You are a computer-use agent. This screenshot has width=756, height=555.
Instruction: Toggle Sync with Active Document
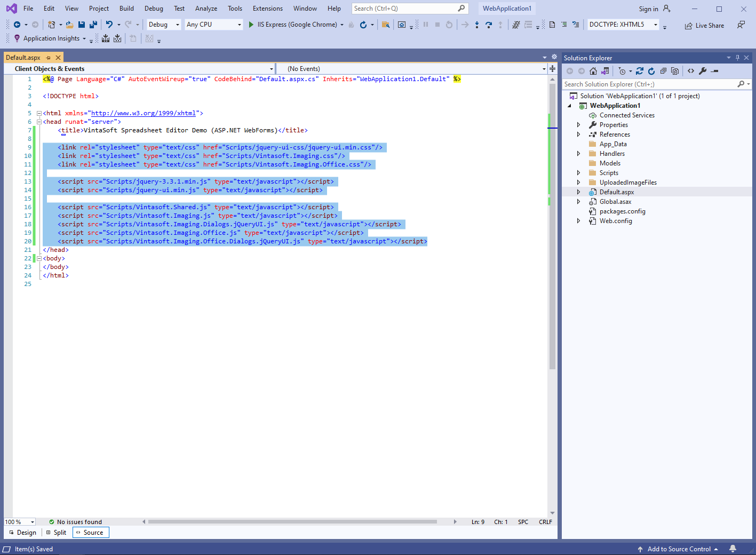pos(640,71)
